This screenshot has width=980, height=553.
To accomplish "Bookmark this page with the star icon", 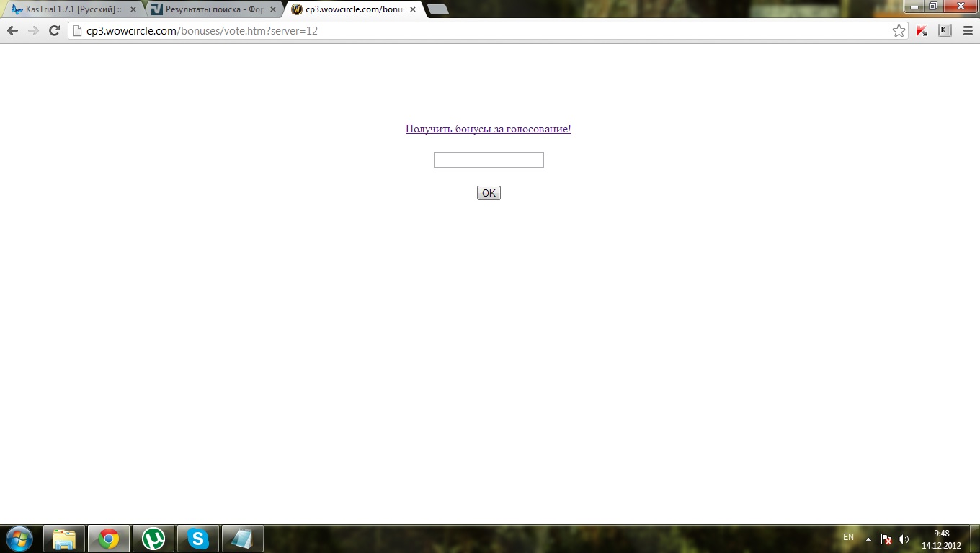I will (x=899, y=31).
